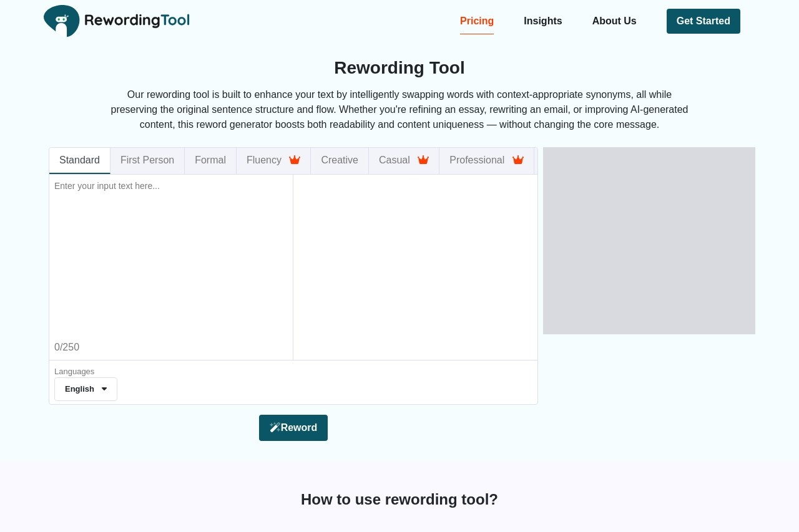
Task: Switch to First Person tab
Action: (147, 160)
